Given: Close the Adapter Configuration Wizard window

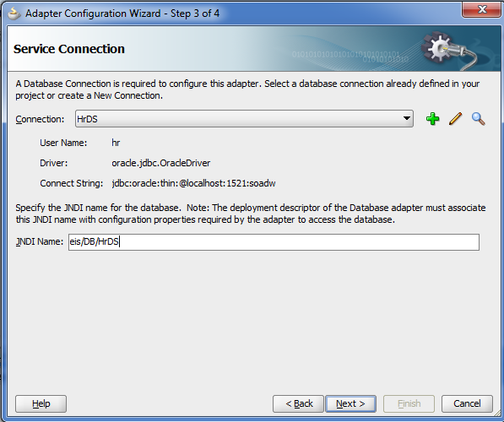Looking at the screenshot, I should pyautogui.click(x=482, y=9).
